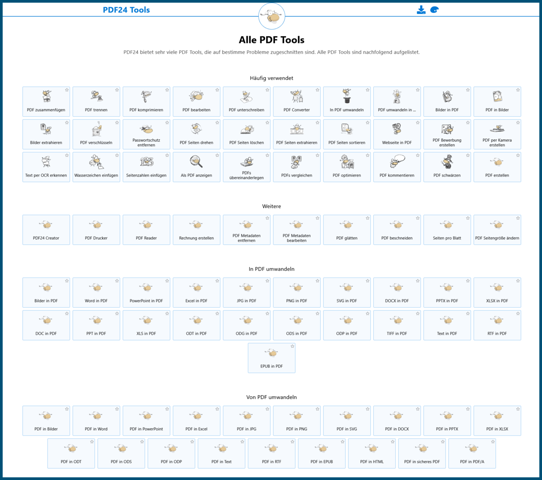
Task: Select the Bilder extrahieren tool
Action: coord(46,134)
